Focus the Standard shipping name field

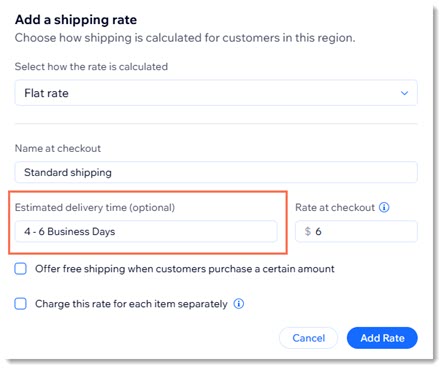click(x=216, y=172)
